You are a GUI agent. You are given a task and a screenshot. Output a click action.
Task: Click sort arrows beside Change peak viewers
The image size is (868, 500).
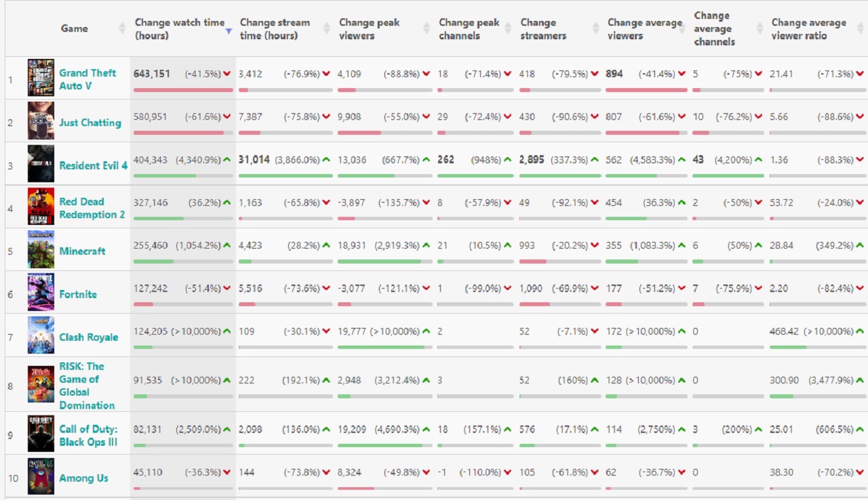pyautogui.click(x=427, y=28)
